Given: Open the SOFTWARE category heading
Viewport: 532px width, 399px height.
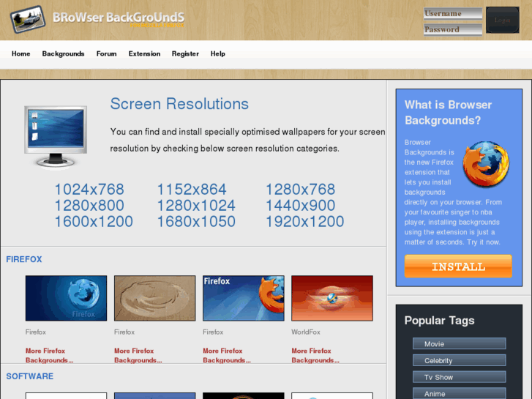Looking at the screenshot, I should click(x=30, y=376).
